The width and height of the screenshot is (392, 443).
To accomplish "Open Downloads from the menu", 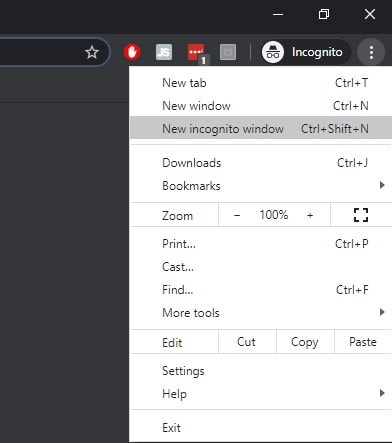I will click(261, 163).
